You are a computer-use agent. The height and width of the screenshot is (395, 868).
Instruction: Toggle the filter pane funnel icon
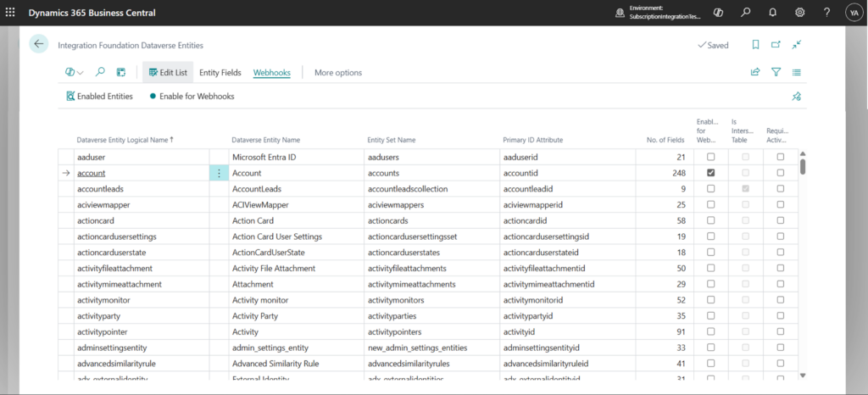click(776, 73)
